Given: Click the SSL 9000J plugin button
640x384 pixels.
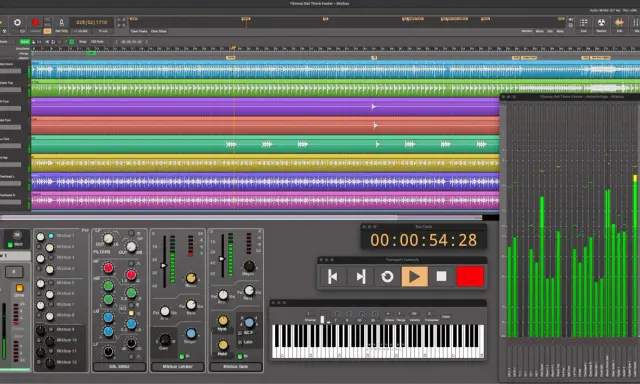Looking at the screenshot, I should pos(120,367).
